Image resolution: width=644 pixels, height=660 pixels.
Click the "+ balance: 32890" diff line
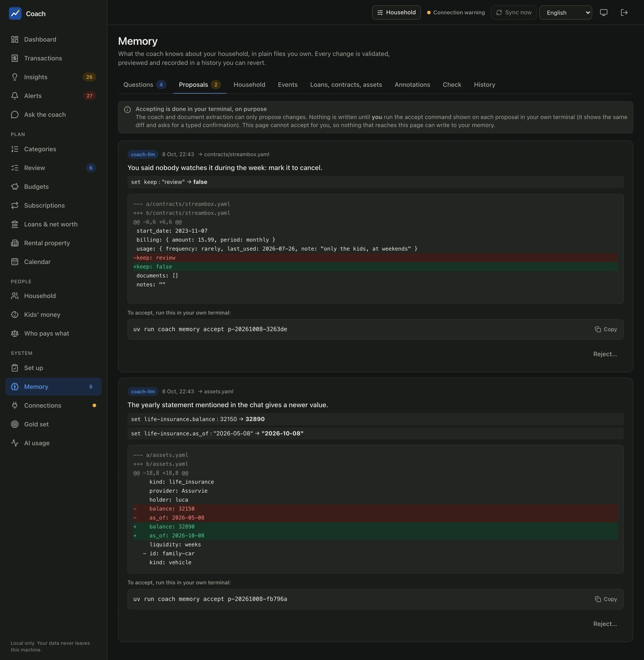(375, 527)
